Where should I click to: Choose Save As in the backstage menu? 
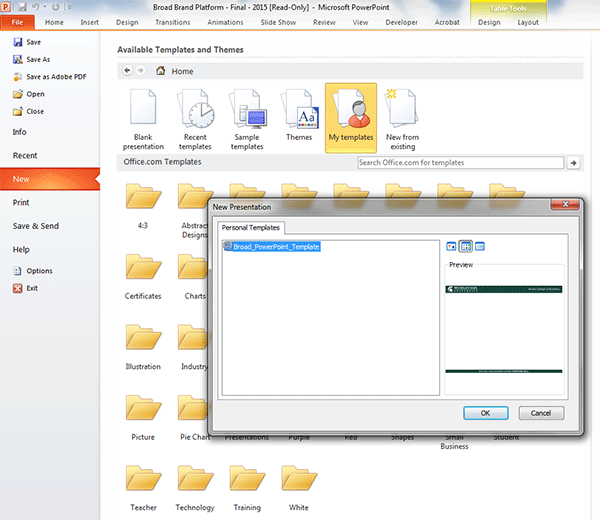pos(31,59)
